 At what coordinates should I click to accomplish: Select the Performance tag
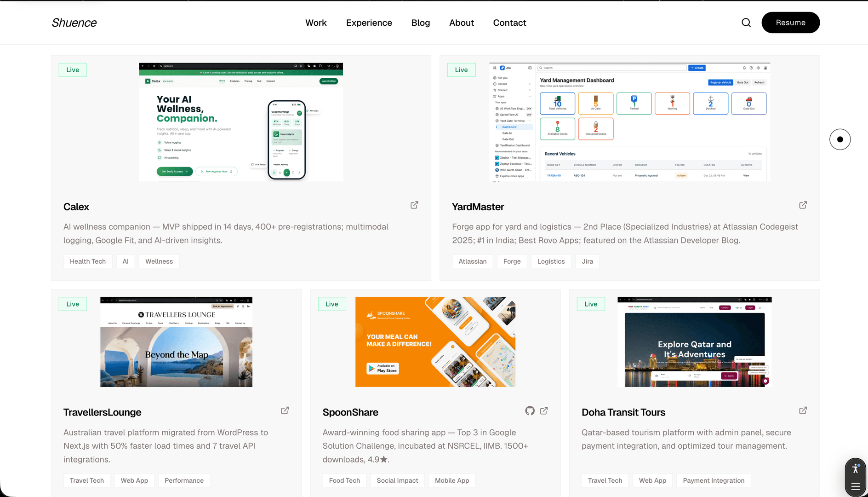tap(184, 480)
